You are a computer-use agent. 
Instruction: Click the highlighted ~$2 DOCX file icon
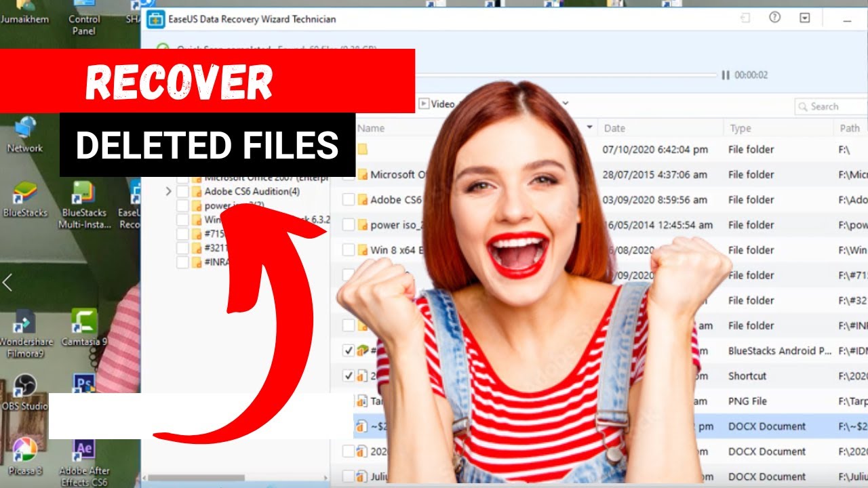pos(362,426)
